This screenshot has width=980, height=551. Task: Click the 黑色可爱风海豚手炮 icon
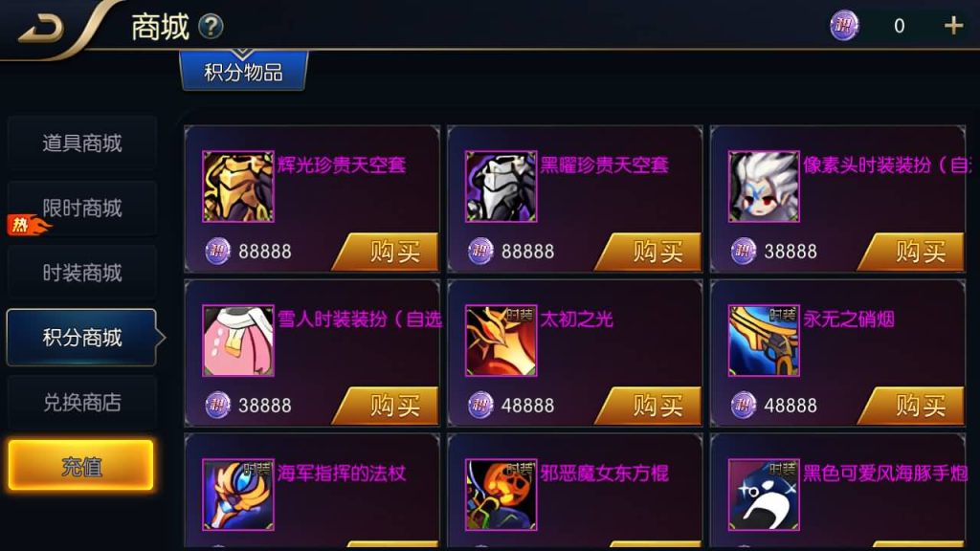point(764,495)
